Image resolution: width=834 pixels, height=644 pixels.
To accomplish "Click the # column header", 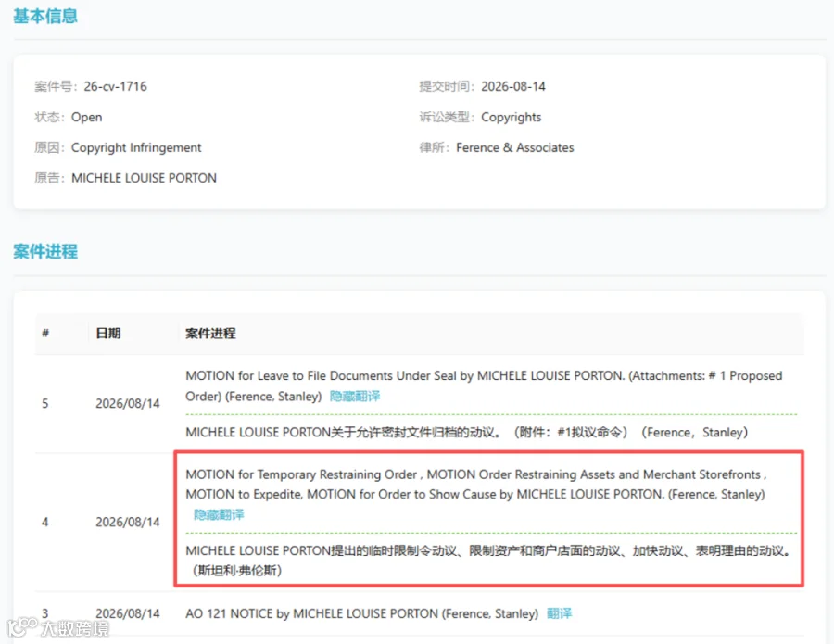I will point(45,333).
